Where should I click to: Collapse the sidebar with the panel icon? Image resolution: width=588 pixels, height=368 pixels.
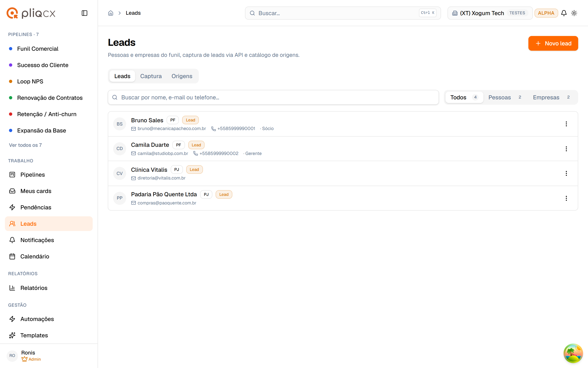click(x=84, y=13)
